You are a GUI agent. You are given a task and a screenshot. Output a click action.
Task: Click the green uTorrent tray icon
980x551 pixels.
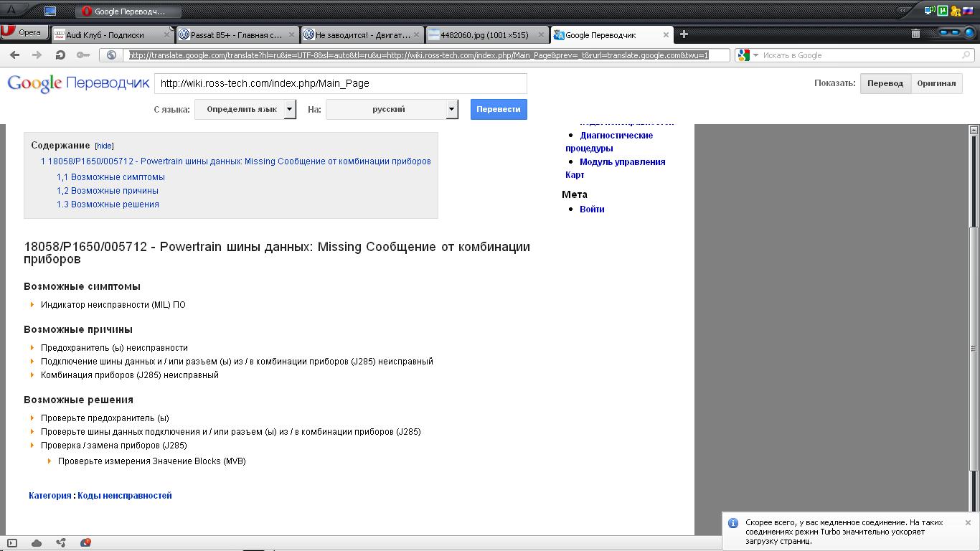tap(943, 11)
